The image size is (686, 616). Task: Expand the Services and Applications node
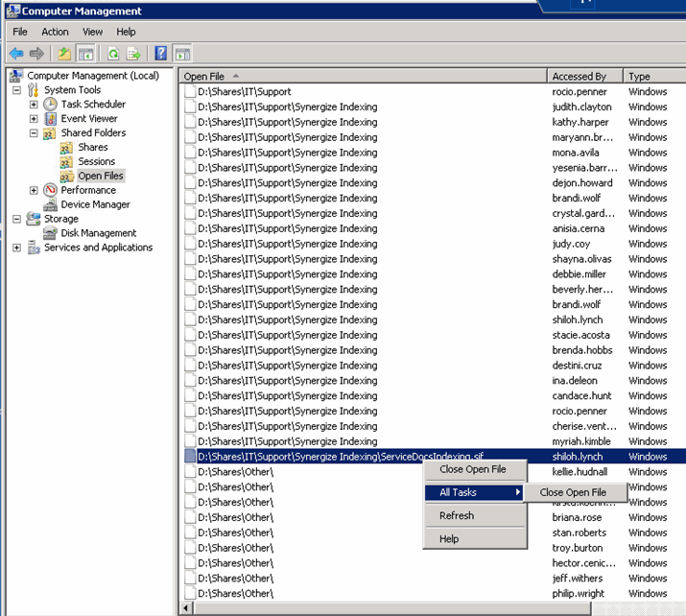tap(16, 248)
